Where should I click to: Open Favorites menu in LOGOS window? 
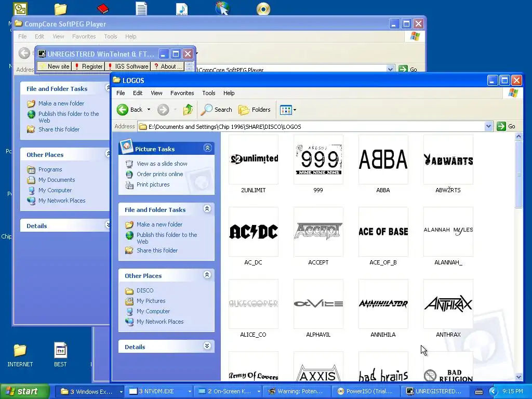pyautogui.click(x=182, y=93)
